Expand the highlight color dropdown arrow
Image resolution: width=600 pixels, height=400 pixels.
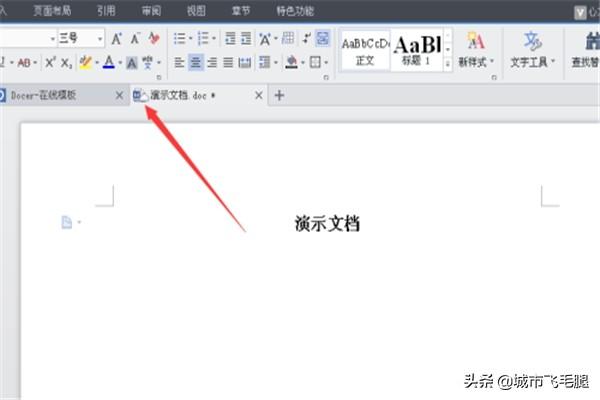tap(97, 62)
